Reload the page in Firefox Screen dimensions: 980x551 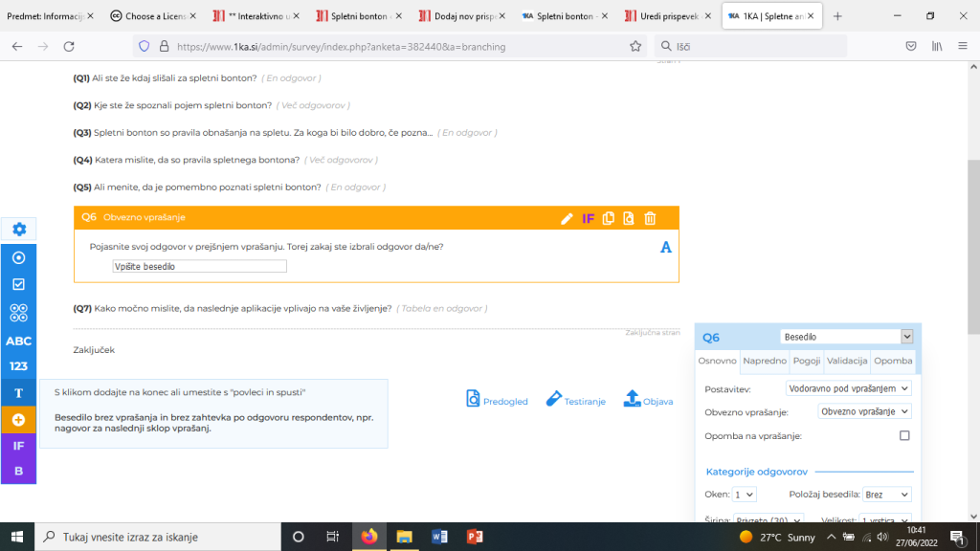point(69,46)
